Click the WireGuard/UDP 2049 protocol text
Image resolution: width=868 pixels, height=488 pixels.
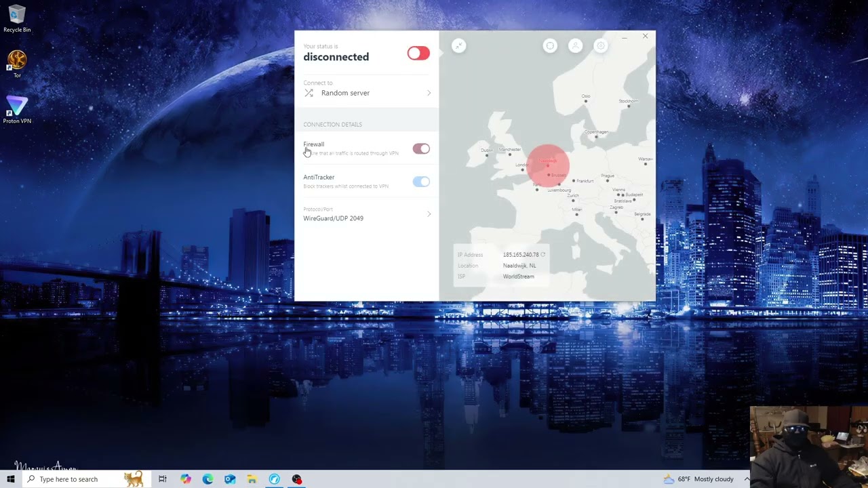point(333,218)
